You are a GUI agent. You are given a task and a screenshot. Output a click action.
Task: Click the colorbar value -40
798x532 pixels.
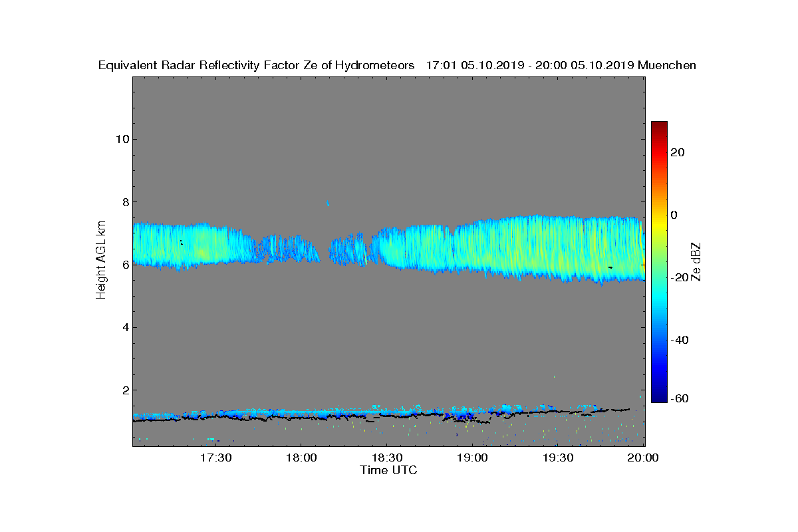tap(680, 340)
